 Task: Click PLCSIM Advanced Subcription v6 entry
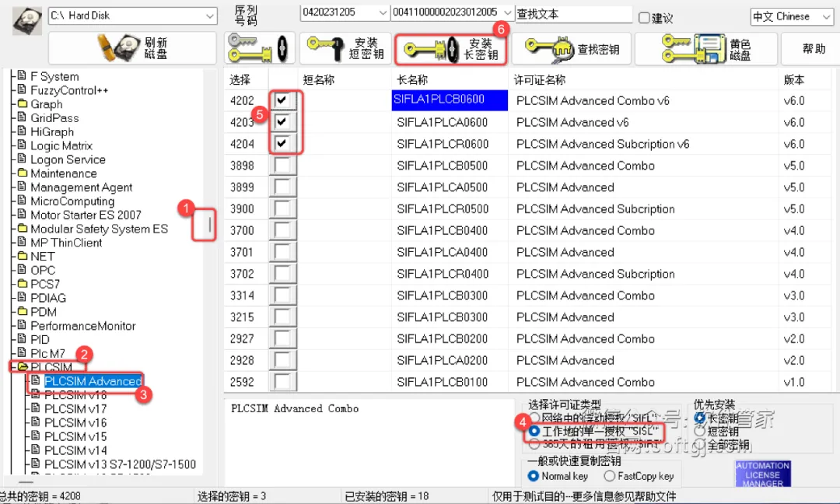603,144
